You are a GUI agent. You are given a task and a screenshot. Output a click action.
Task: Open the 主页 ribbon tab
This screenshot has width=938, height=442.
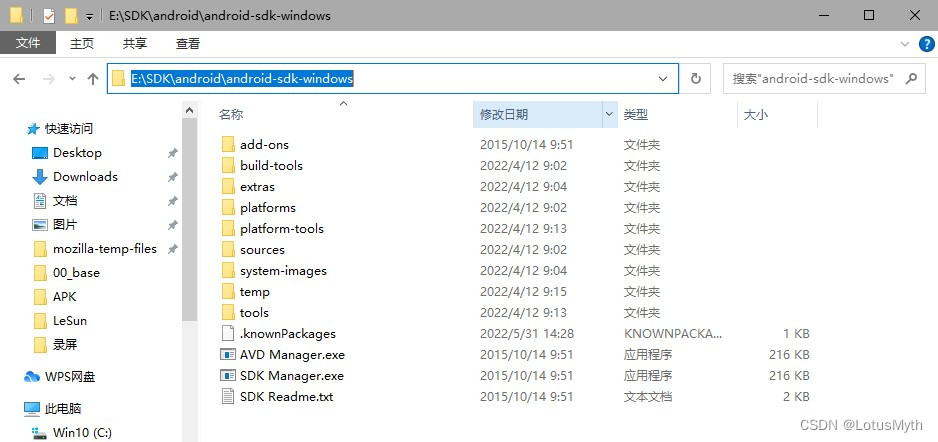tap(82, 43)
